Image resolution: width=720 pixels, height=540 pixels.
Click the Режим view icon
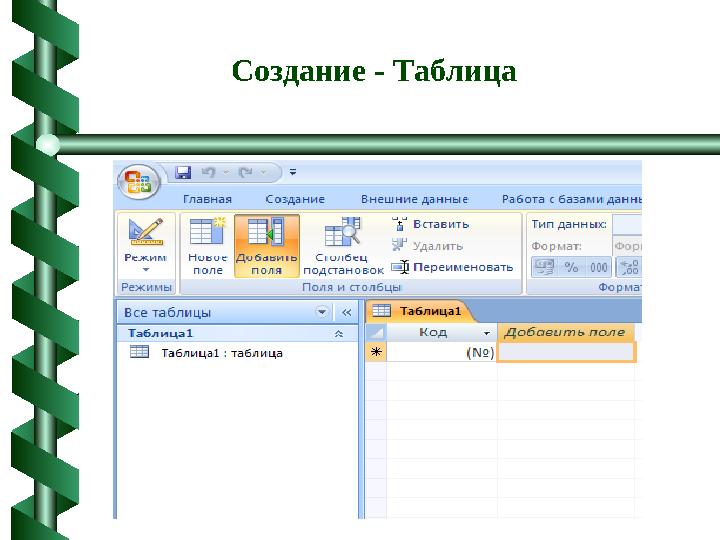pos(146,232)
